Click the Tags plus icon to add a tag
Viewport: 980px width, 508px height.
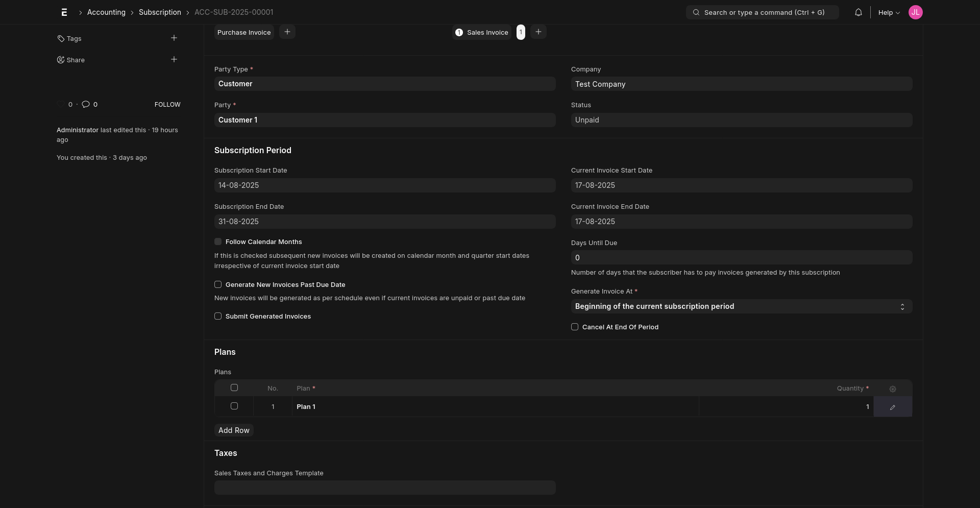tap(174, 38)
